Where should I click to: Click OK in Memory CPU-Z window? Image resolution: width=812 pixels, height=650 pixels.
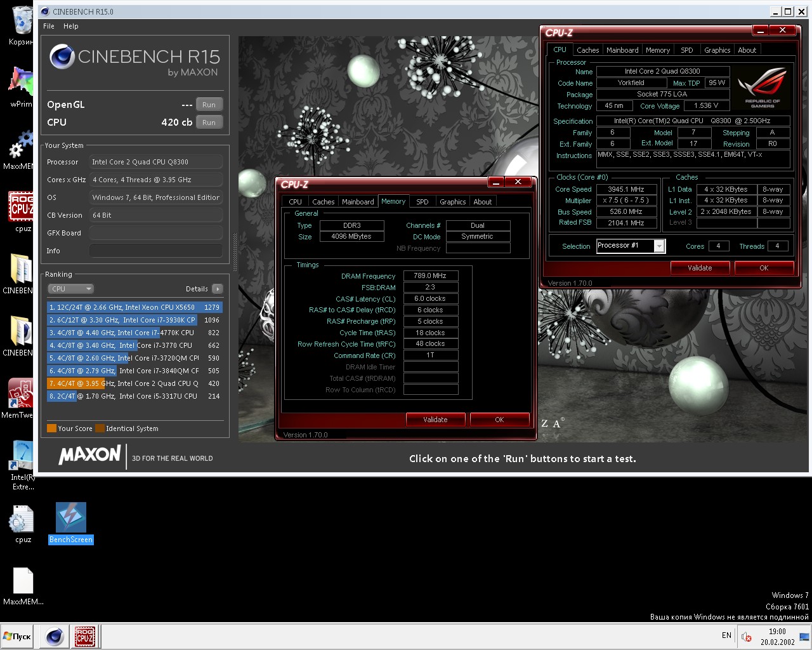pos(499,420)
